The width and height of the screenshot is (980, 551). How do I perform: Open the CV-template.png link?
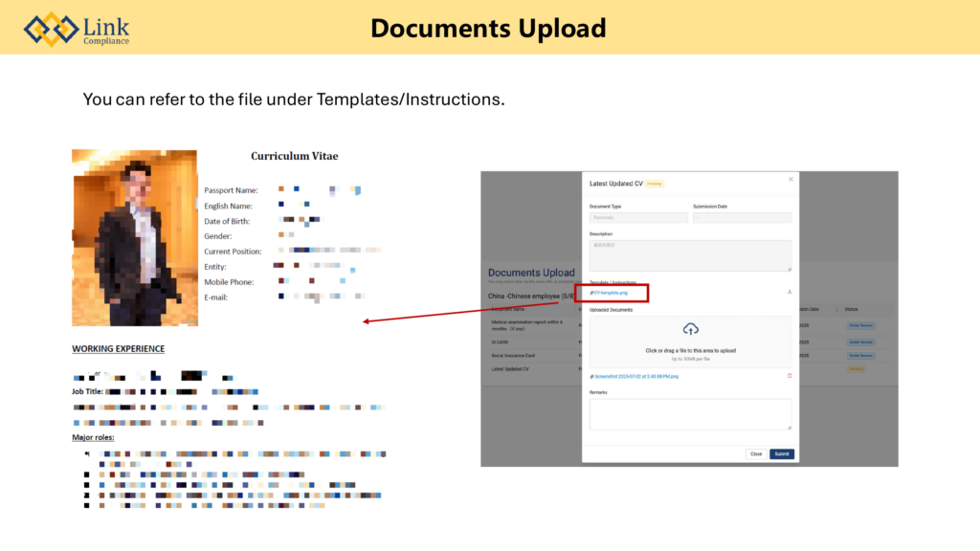[x=613, y=292]
